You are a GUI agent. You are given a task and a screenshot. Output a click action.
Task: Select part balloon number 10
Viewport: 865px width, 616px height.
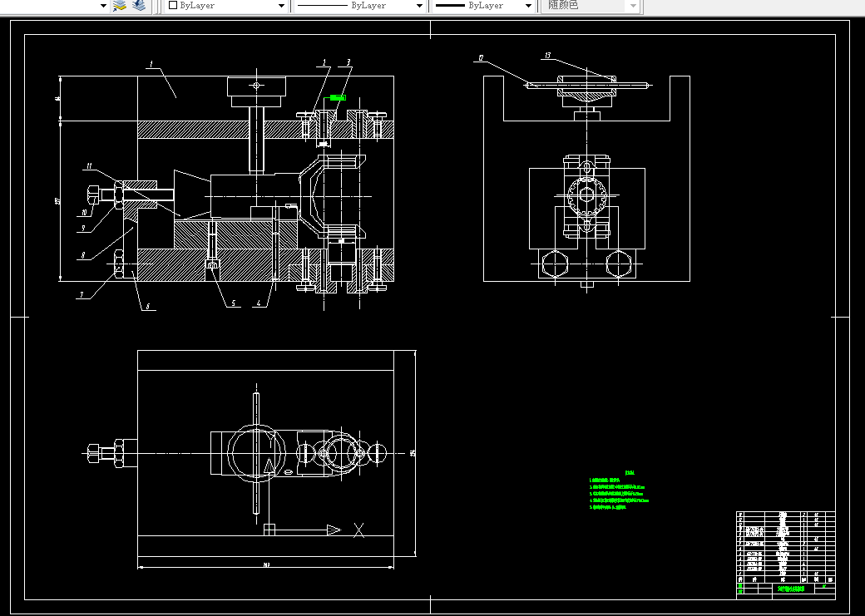click(x=84, y=212)
